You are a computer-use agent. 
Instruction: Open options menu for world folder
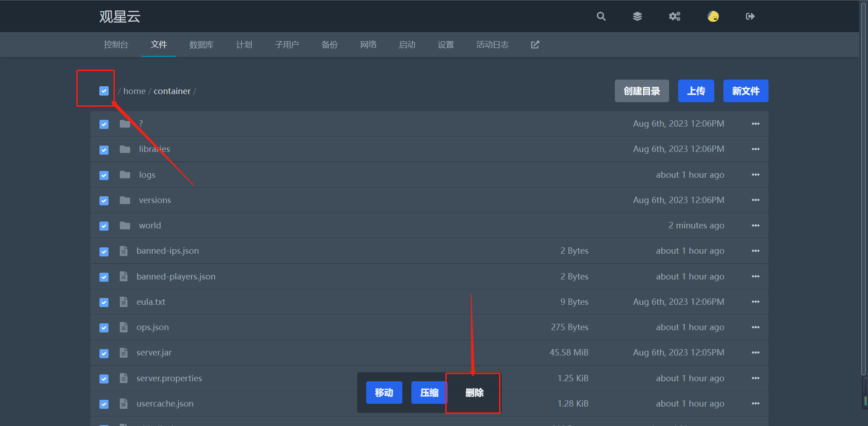pyautogui.click(x=755, y=225)
